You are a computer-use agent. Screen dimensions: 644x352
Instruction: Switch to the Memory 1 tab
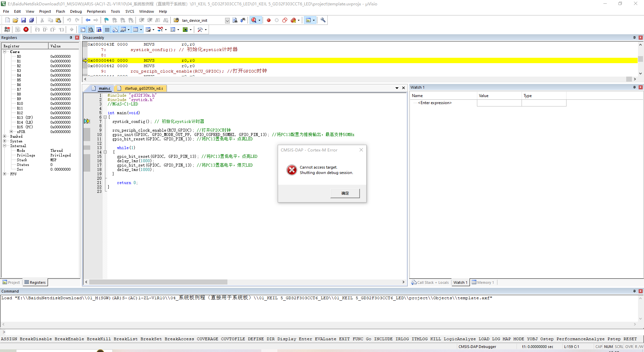point(483,282)
